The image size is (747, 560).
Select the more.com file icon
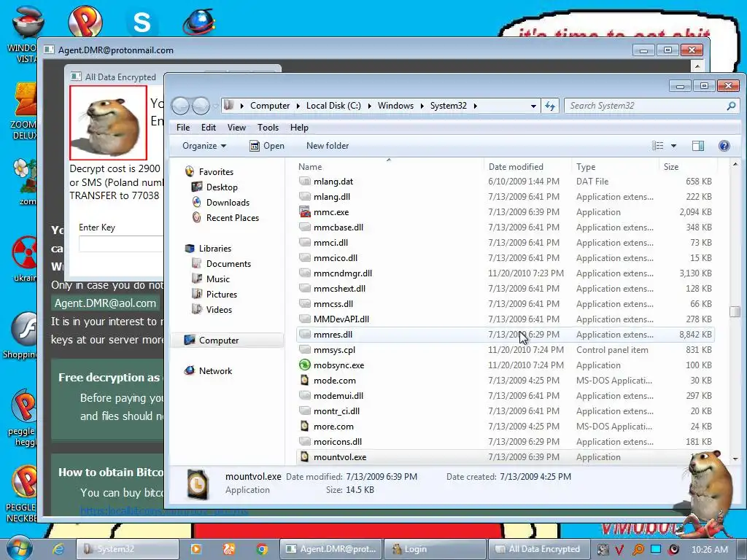point(304,426)
